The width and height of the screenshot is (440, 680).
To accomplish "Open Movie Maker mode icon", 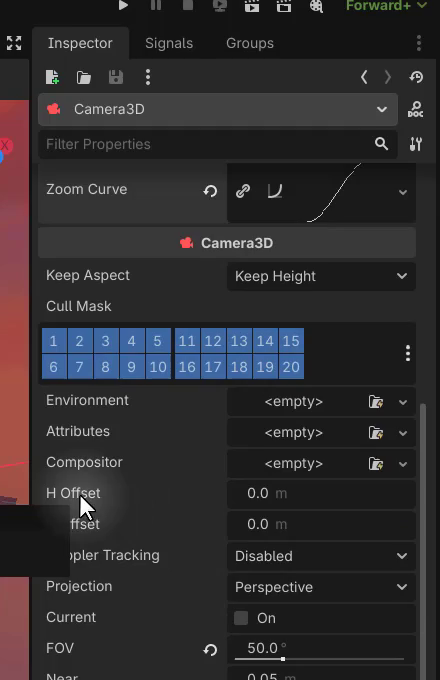I will tap(316, 5).
